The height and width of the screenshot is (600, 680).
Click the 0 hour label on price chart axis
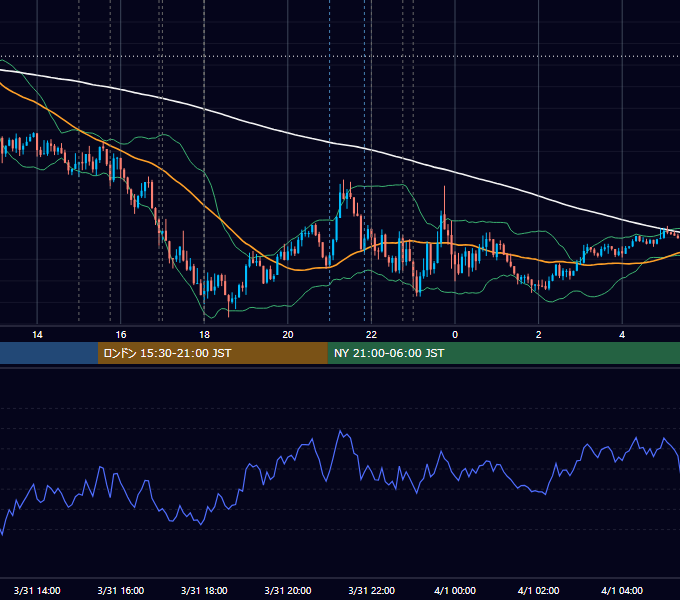[x=455, y=335]
